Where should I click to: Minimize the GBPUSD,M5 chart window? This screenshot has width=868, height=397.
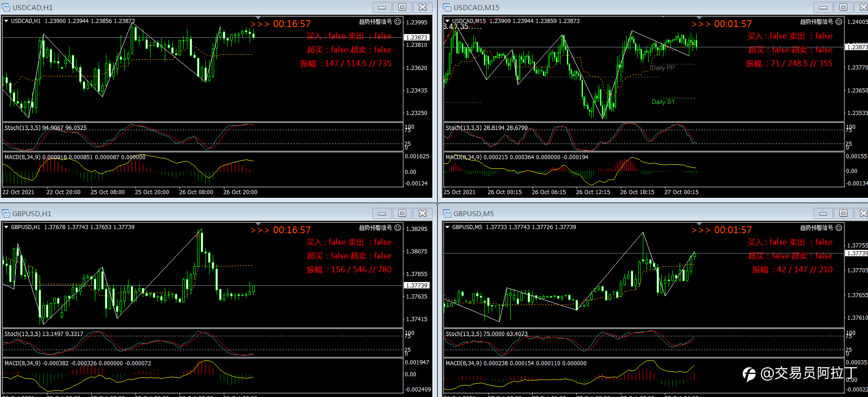[823, 213]
